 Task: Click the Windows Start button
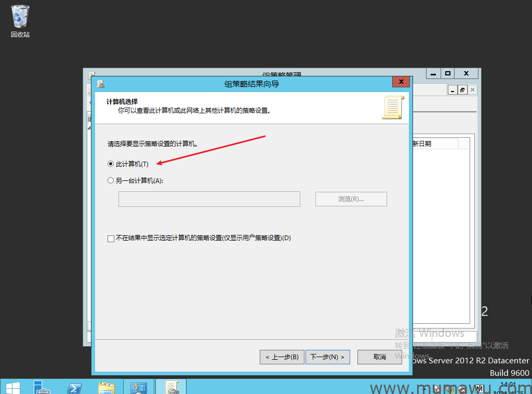click(x=11, y=387)
